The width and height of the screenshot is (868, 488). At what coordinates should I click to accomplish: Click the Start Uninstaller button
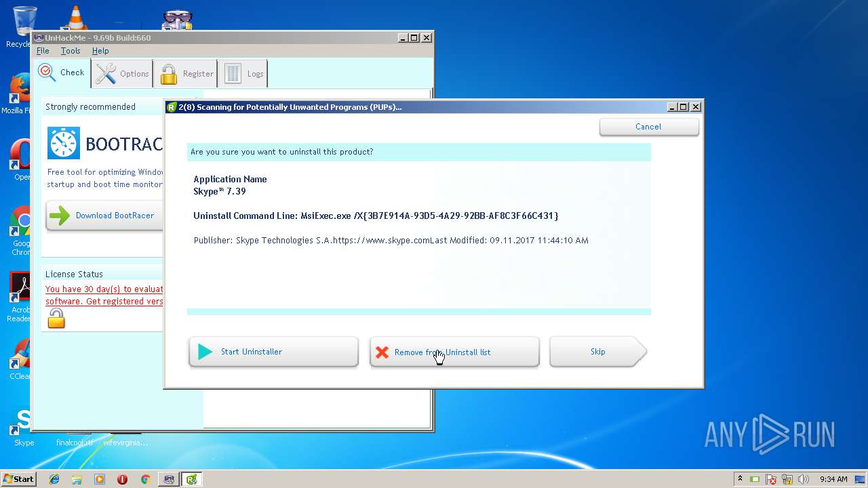pyautogui.click(x=273, y=352)
